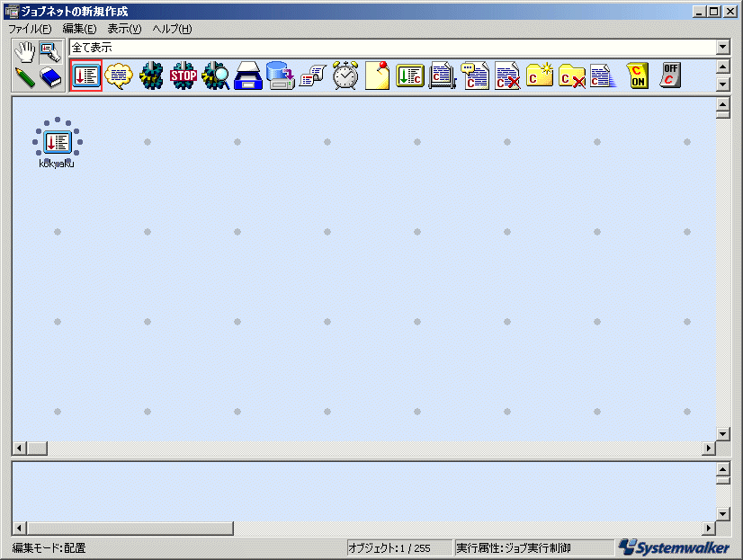The height and width of the screenshot is (560, 743).
Task: Open the ファイル(F) menu
Action: click(x=30, y=29)
